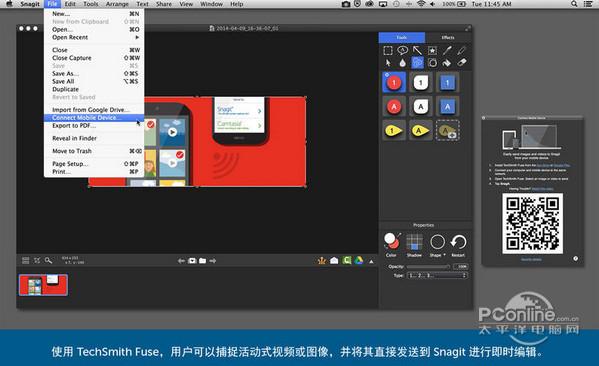This screenshot has height=366, width=599.
Task: Open the Arrange menu in menu bar
Action: (117, 4)
